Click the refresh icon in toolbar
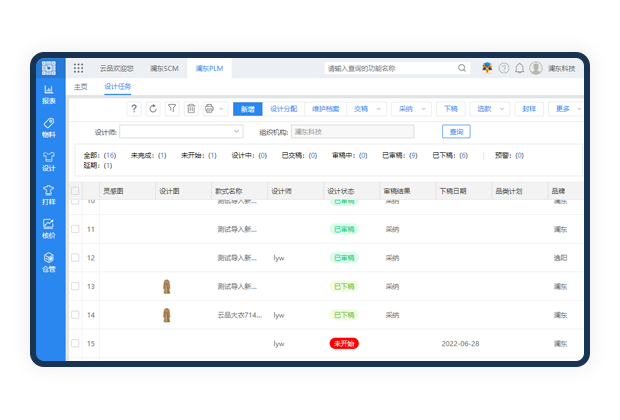620x420 pixels. click(x=153, y=108)
